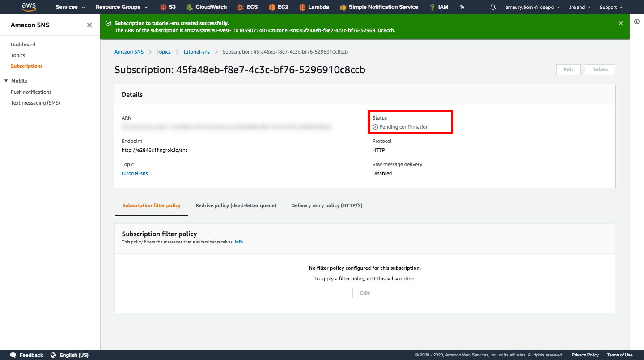The width and height of the screenshot is (644, 360).
Task: Open the Lambda shortcut icon
Action: 302,7
